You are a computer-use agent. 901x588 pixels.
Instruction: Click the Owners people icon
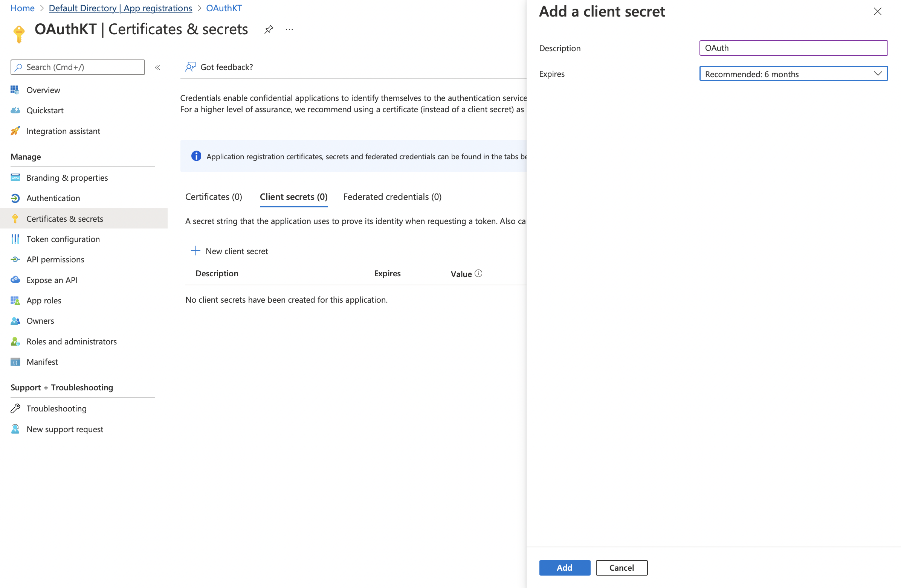click(x=15, y=321)
